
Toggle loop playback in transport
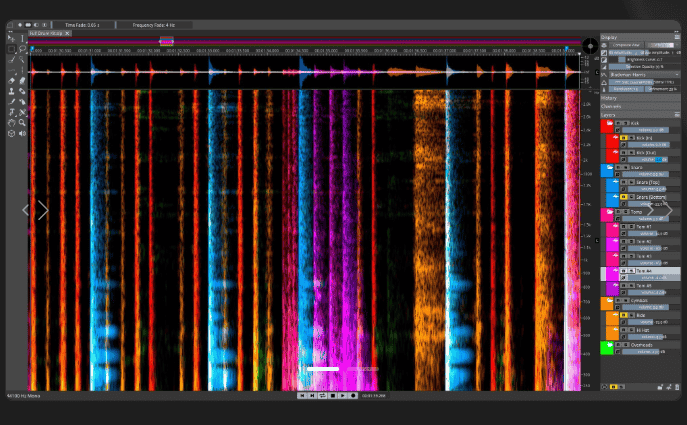(322, 396)
